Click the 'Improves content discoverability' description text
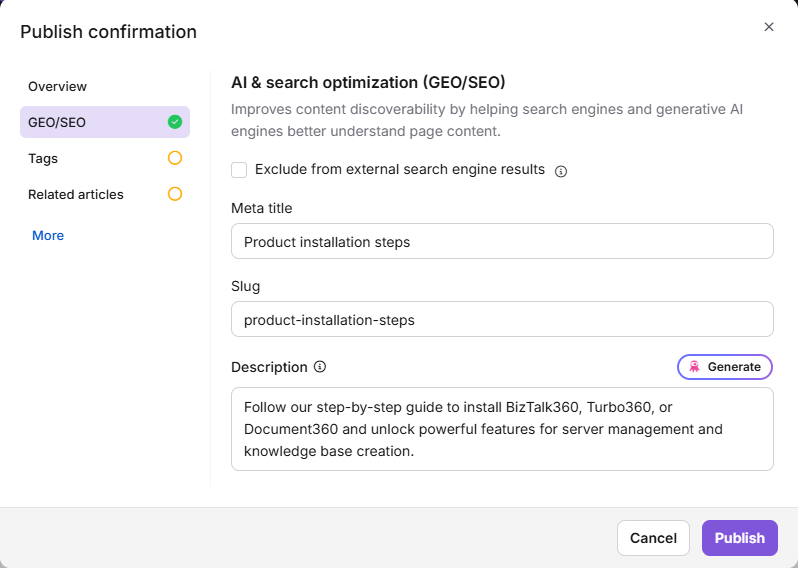This screenshot has width=798, height=568. point(487,120)
